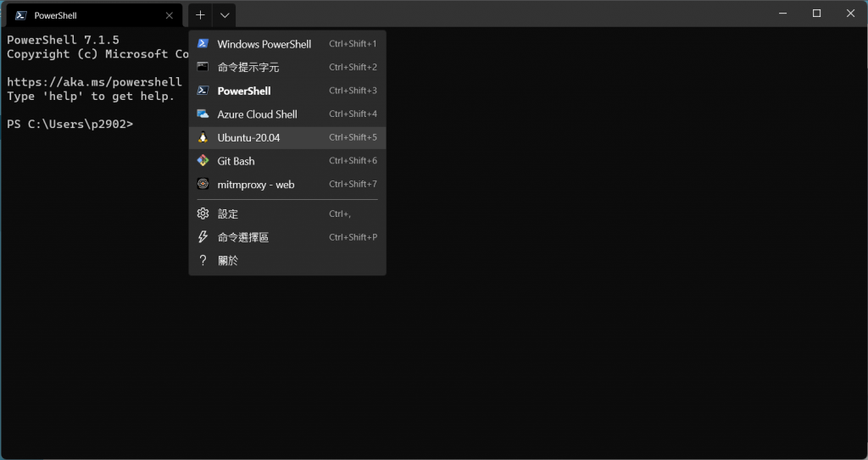Click the command palette lightning icon
868x460 pixels.
[203, 237]
